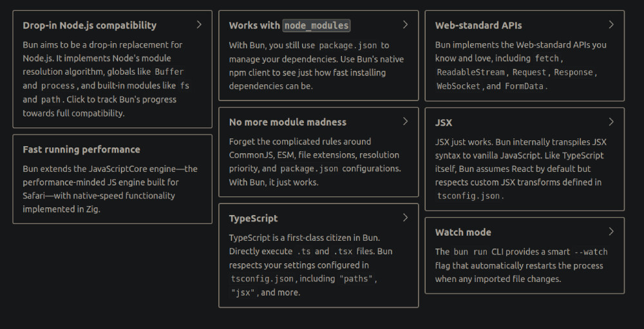The width and height of the screenshot is (644, 329).
Task: Click the TypeScript card heading
Action: click(253, 219)
